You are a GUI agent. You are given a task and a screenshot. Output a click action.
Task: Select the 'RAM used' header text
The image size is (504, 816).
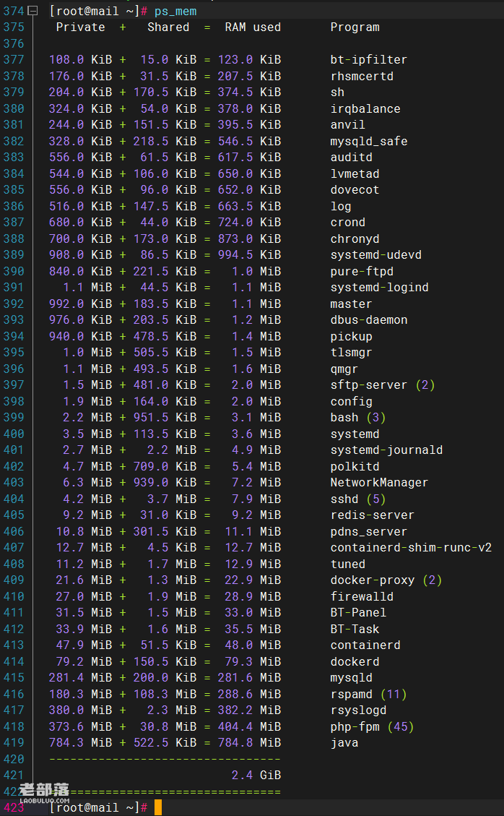click(253, 27)
